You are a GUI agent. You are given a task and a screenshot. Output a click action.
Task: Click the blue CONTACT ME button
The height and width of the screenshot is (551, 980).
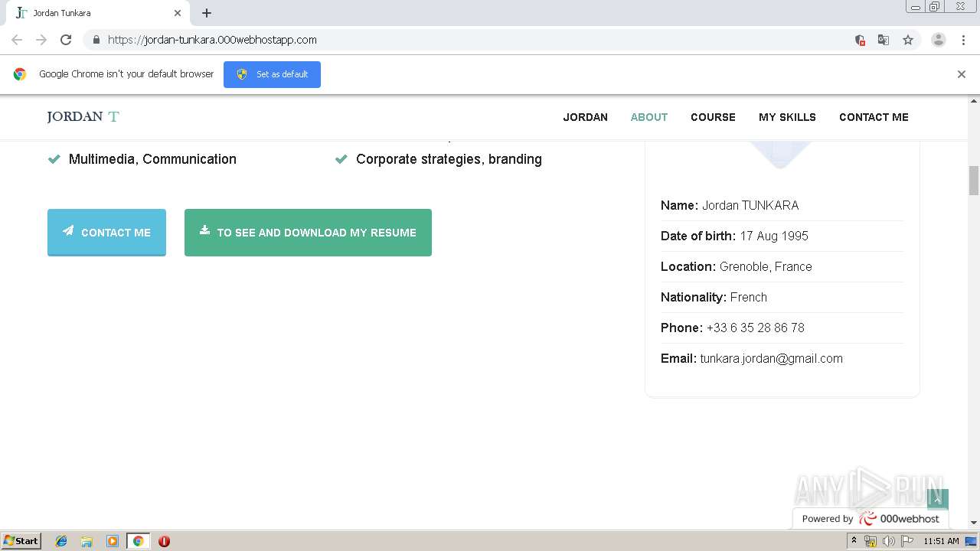tap(106, 232)
